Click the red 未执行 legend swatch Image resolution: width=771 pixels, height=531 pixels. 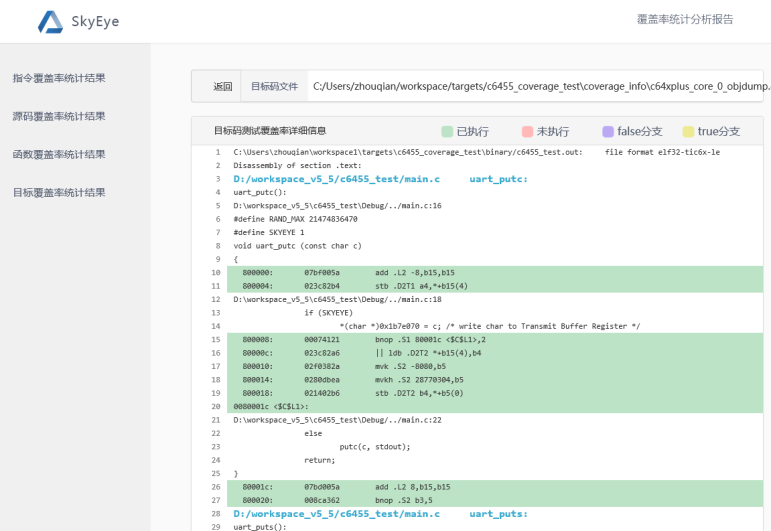click(527, 131)
